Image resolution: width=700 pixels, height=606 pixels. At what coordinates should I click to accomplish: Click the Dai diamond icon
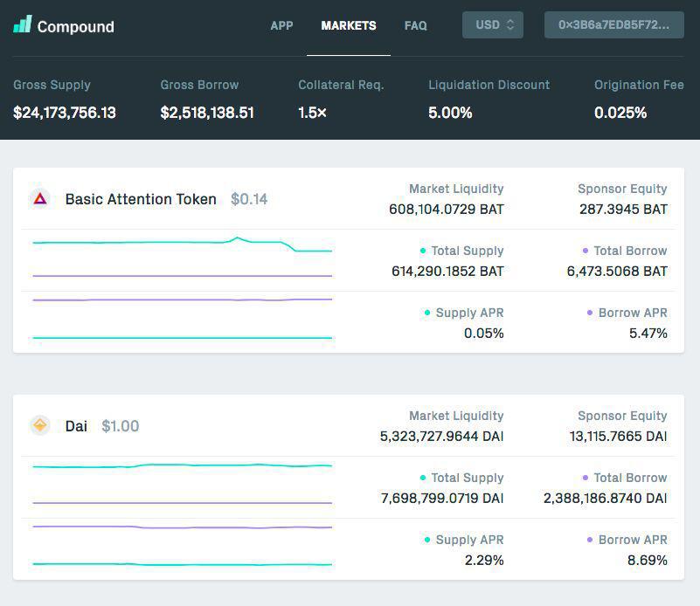(40, 425)
